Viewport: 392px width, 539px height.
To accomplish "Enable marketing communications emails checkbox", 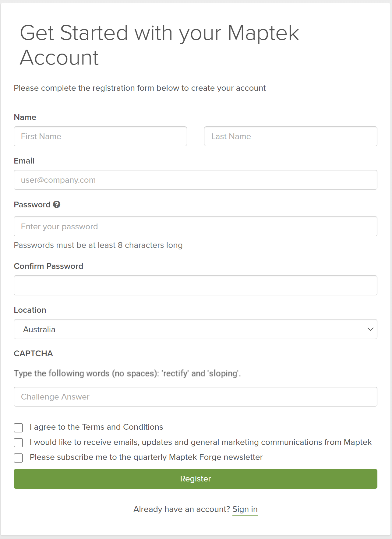I will (18, 442).
